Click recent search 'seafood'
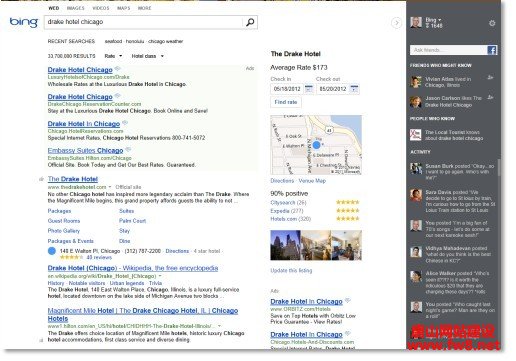This screenshot has height=361, width=516. click(113, 41)
